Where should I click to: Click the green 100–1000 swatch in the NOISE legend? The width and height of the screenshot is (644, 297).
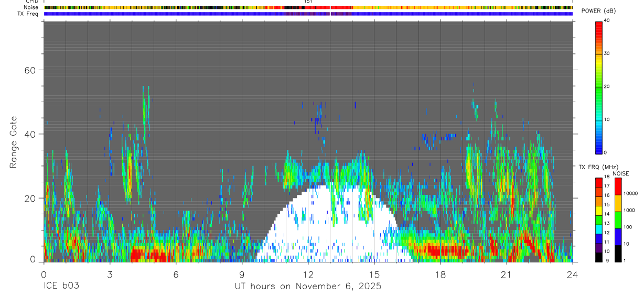tap(617, 219)
